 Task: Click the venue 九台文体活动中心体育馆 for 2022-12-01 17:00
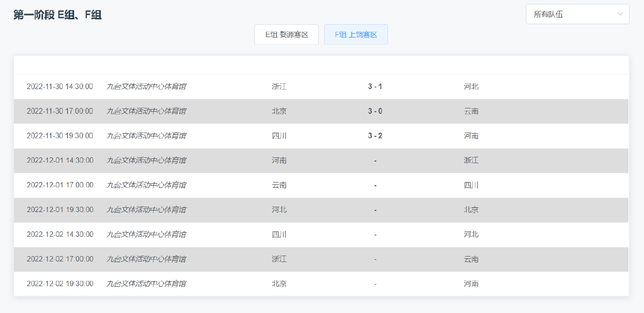tap(146, 185)
